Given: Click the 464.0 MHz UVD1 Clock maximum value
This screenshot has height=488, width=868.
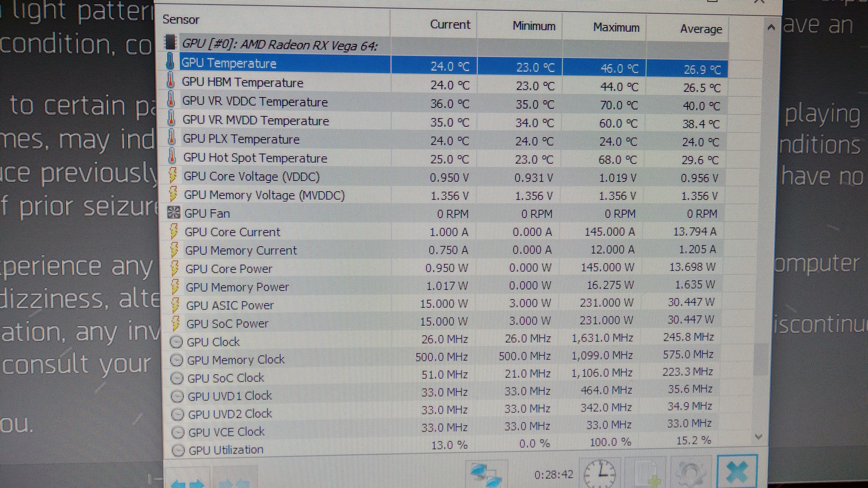Looking at the screenshot, I should click(606, 390).
